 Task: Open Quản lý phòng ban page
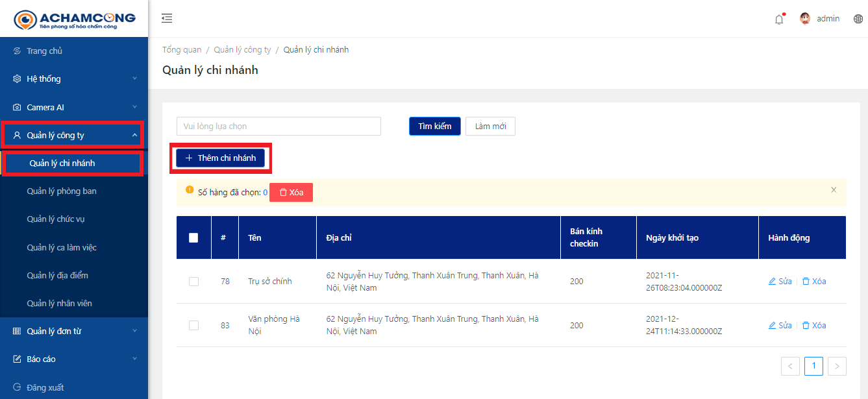[x=62, y=191]
